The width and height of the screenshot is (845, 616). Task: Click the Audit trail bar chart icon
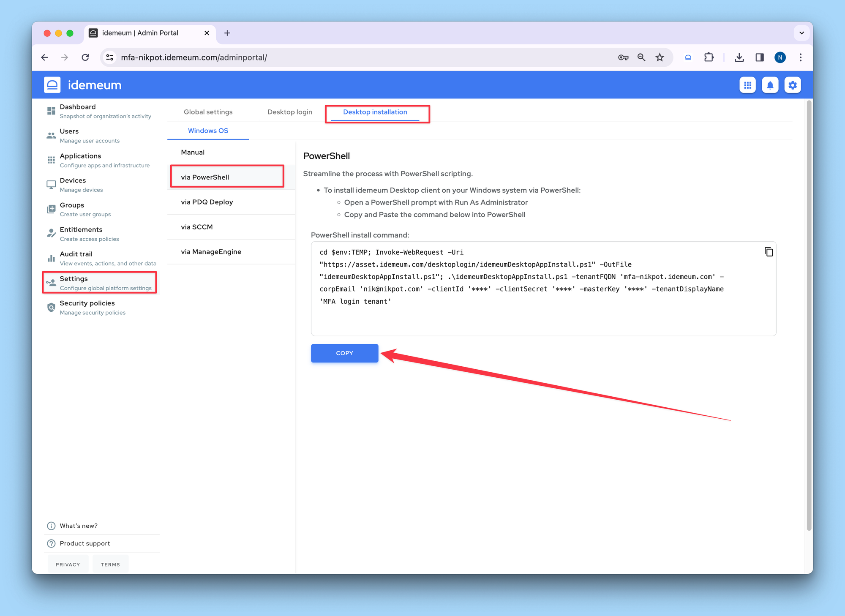point(51,258)
